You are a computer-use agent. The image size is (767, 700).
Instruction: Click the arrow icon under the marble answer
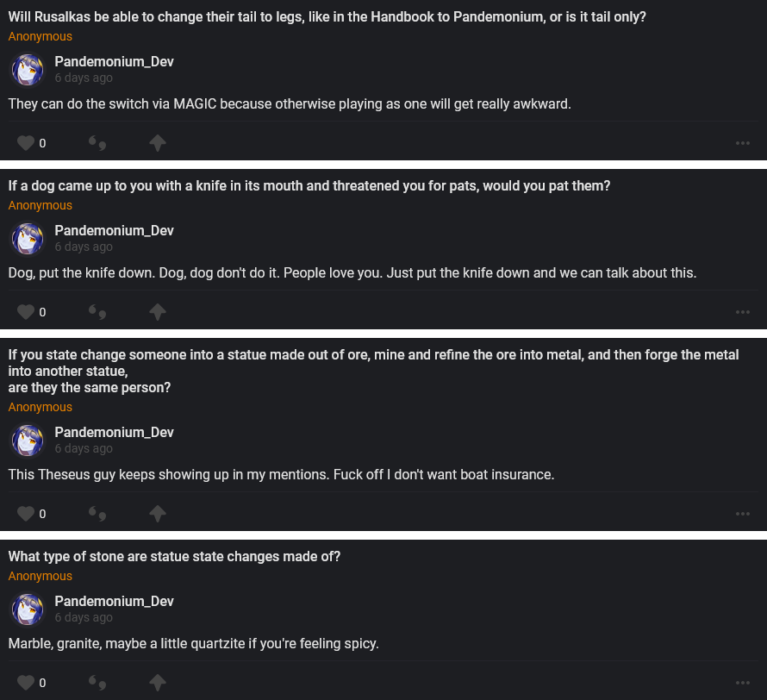pyautogui.click(x=157, y=683)
